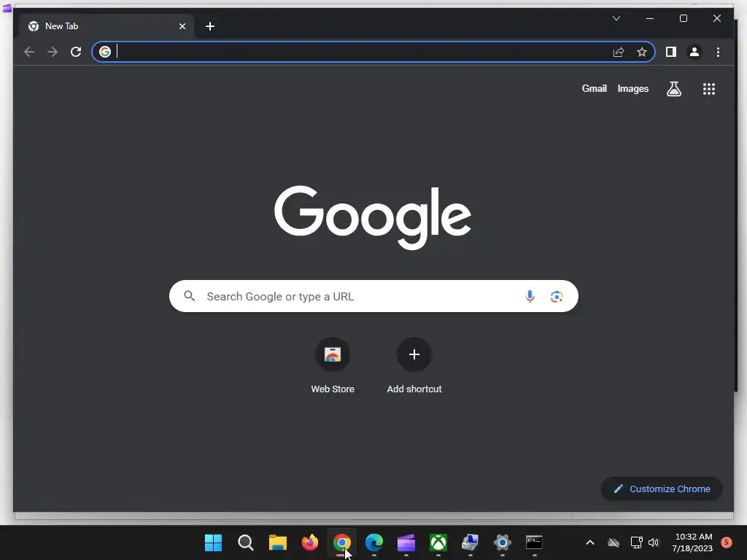Switch to Microsoft Edge in taskbar

click(374, 542)
